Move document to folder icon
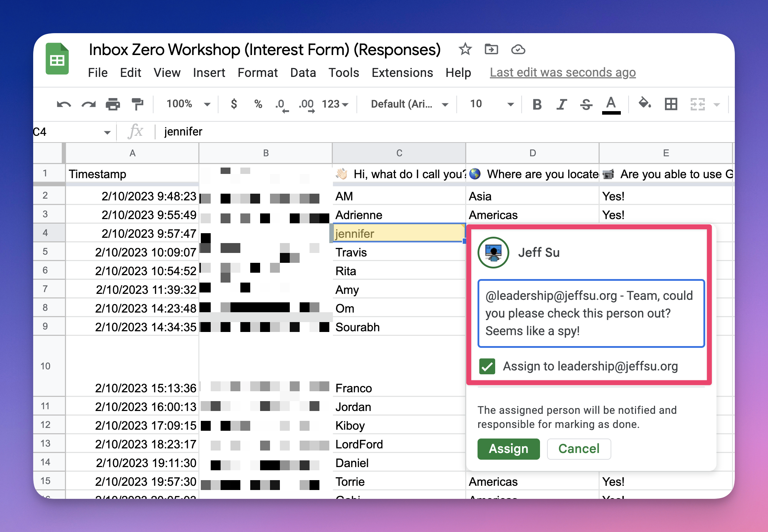The width and height of the screenshot is (768, 532). 491,49
